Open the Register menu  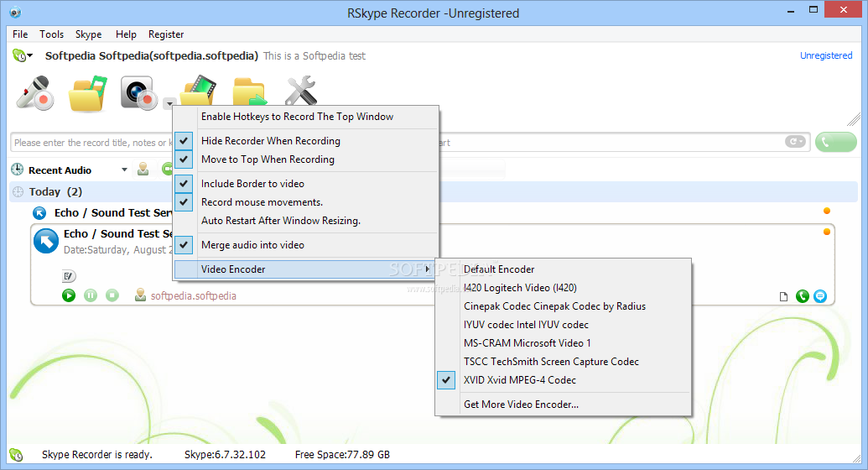166,34
